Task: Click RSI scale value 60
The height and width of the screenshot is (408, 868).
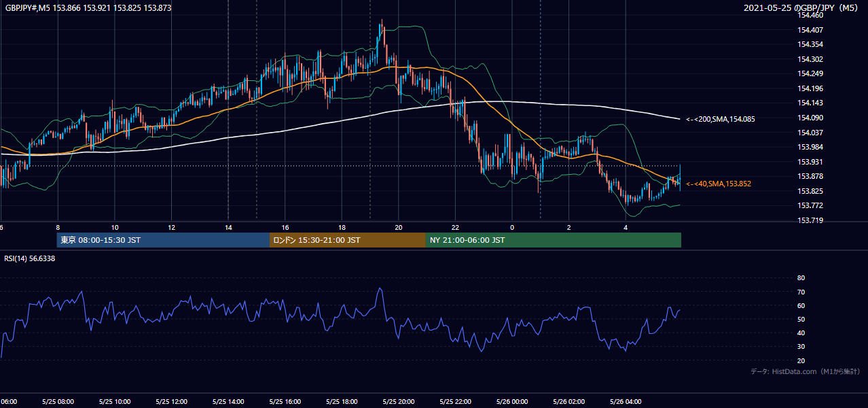Action: pyautogui.click(x=801, y=305)
